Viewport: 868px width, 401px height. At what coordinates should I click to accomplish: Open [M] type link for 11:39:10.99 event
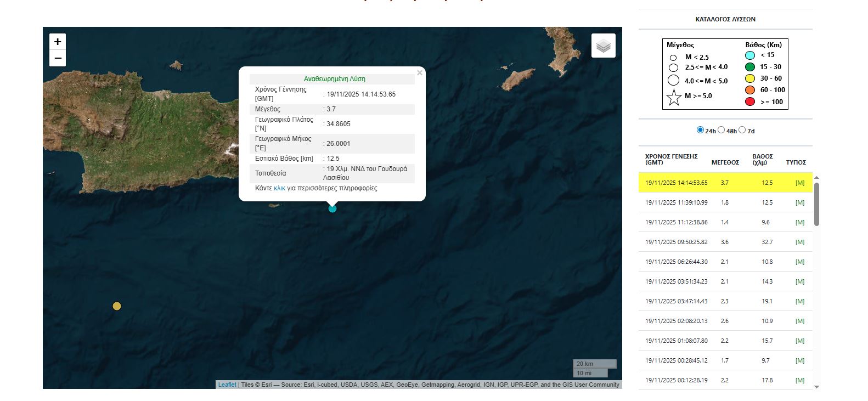click(x=799, y=202)
